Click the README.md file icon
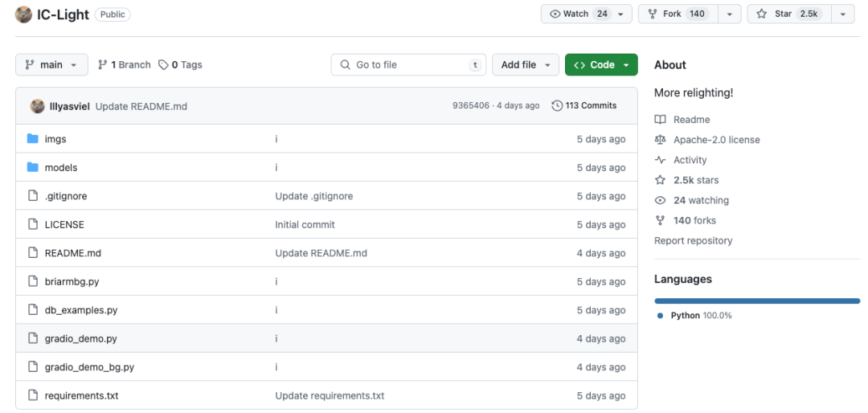This screenshot has width=868, height=413. coord(33,253)
